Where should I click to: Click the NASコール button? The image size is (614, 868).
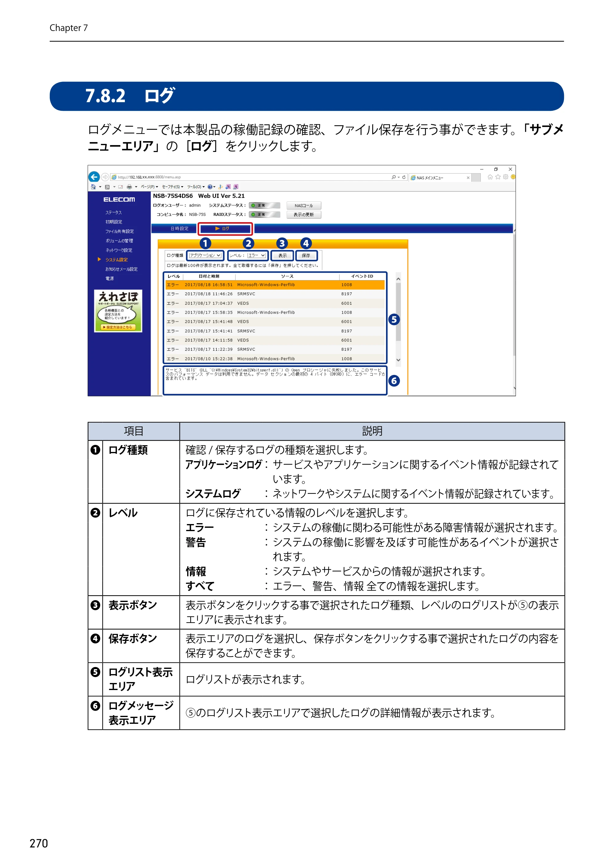[x=303, y=206]
